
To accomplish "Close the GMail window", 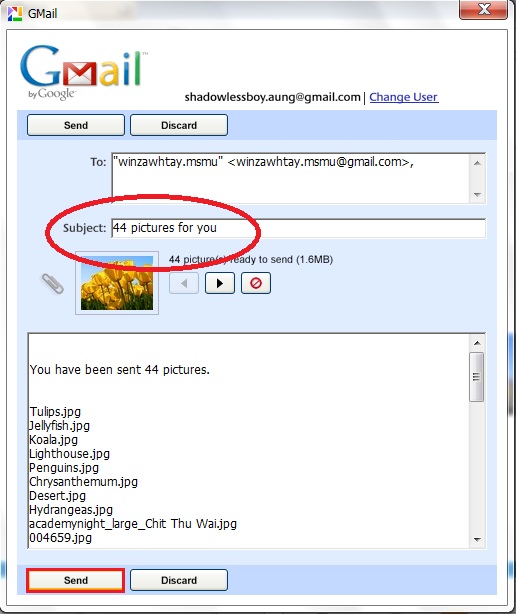I will 484,9.
